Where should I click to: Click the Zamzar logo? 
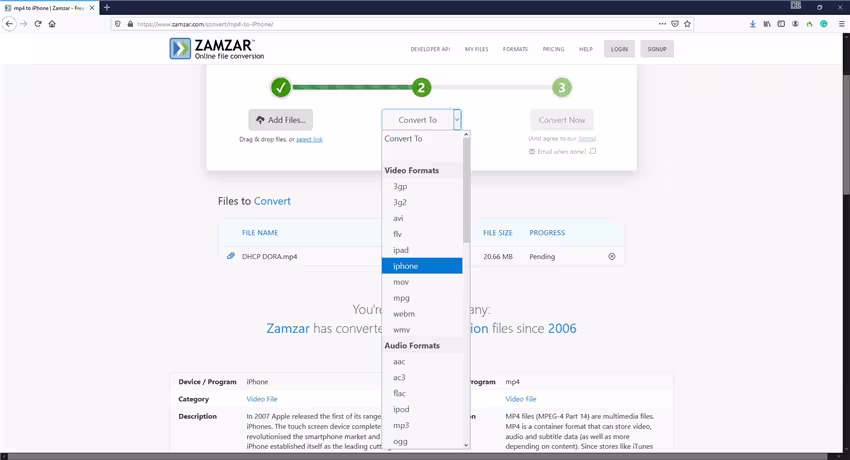pos(217,48)
